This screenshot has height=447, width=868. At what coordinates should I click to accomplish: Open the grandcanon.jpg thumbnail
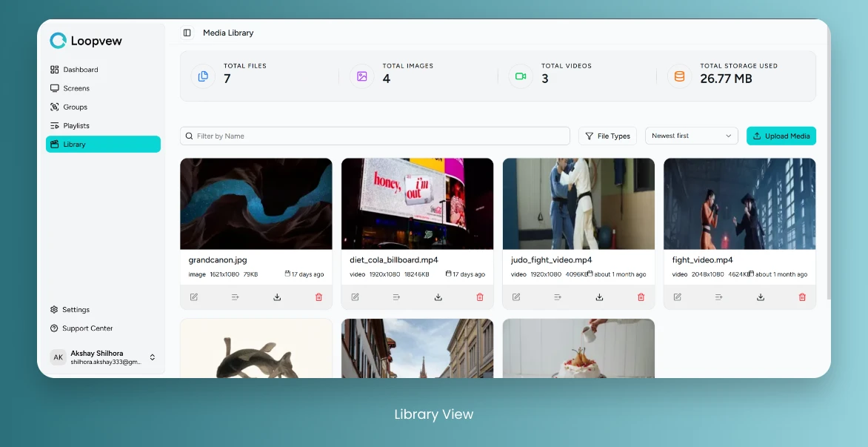coord(256,204)
